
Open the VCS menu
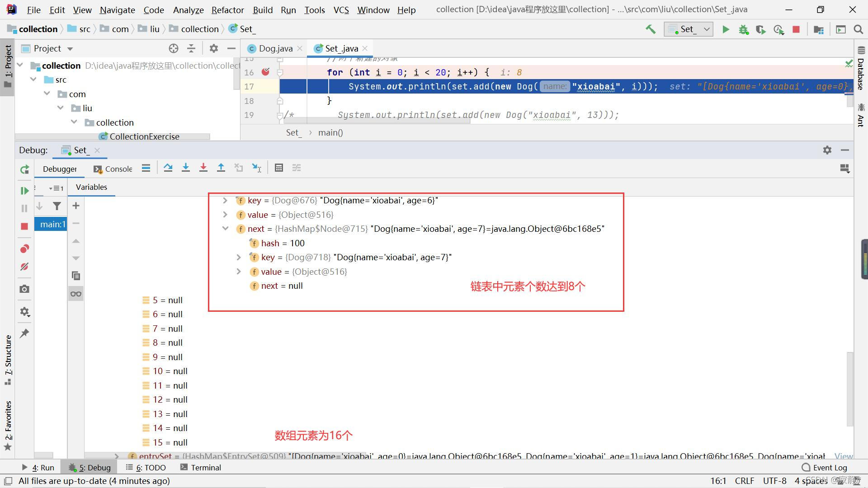click(x=341, y=10)
